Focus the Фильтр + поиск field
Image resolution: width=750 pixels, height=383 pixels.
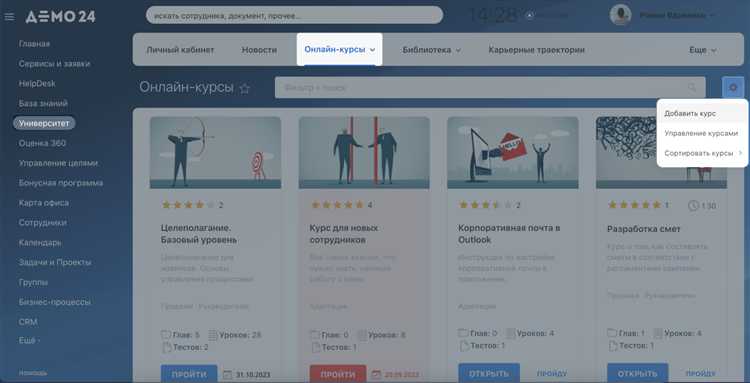(x=490, y=88)
